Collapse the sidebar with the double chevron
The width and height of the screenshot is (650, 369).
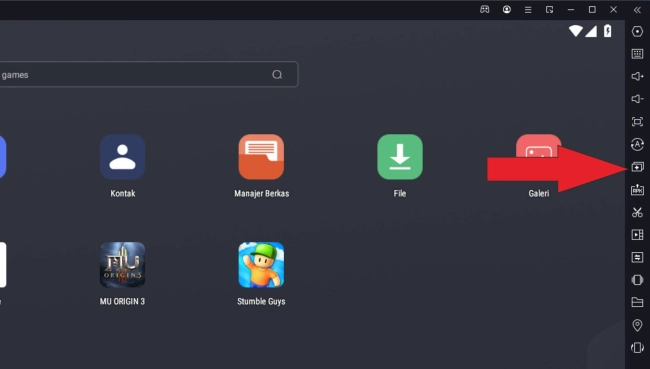tap(637, 10)
